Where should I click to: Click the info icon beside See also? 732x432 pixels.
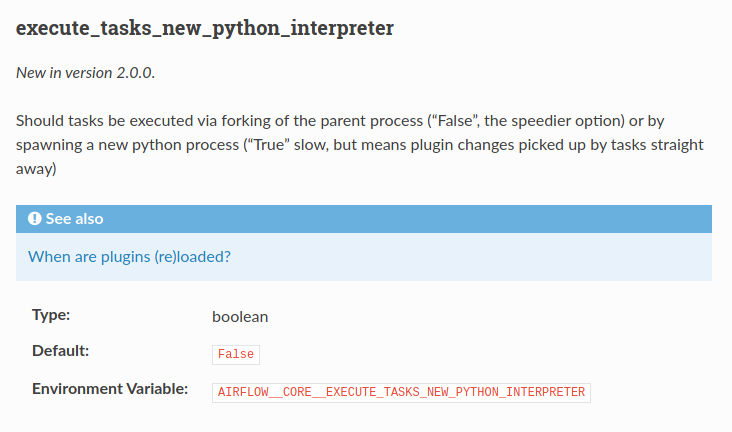tap(35, 219)
